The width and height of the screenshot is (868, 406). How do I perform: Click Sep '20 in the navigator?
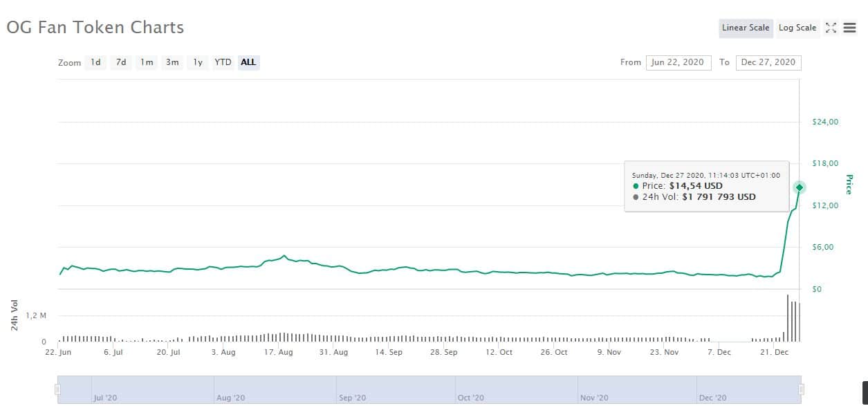[x=351, y=398]
